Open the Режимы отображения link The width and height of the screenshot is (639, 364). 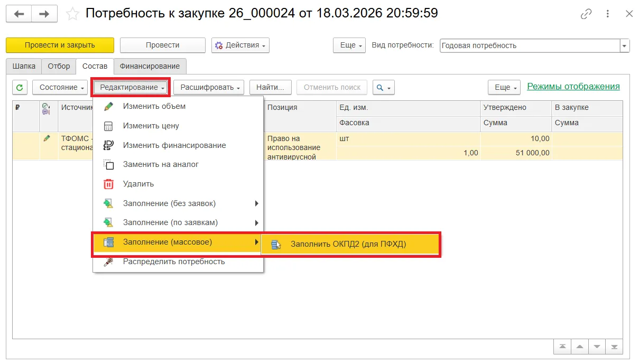click(x=573, y=87)
